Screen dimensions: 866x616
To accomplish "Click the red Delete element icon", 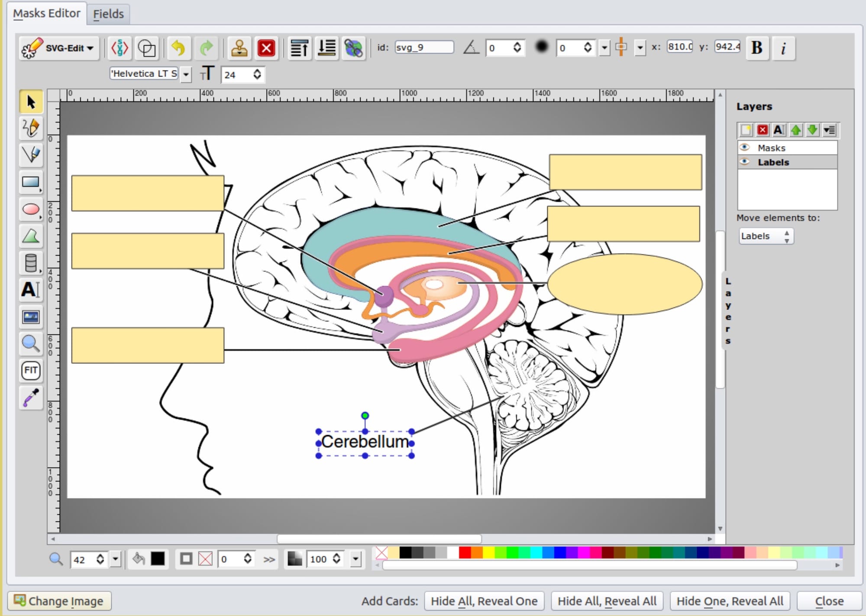I will pos(266,48).
